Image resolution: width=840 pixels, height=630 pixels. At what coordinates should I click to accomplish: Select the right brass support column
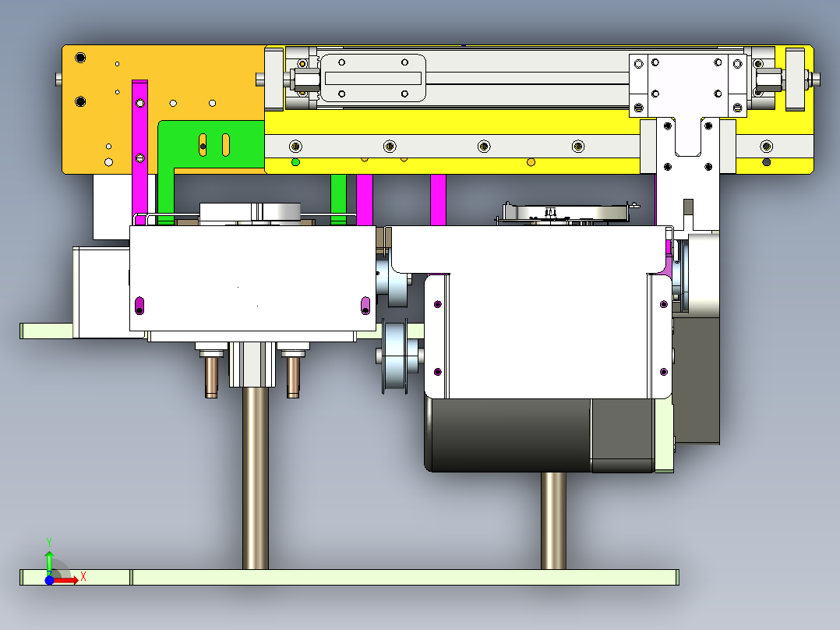[x=553, y=521]
